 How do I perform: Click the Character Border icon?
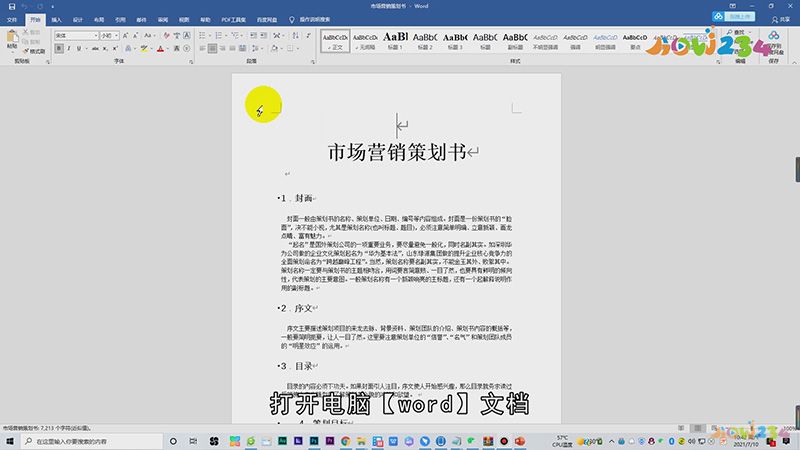point(187,35)
